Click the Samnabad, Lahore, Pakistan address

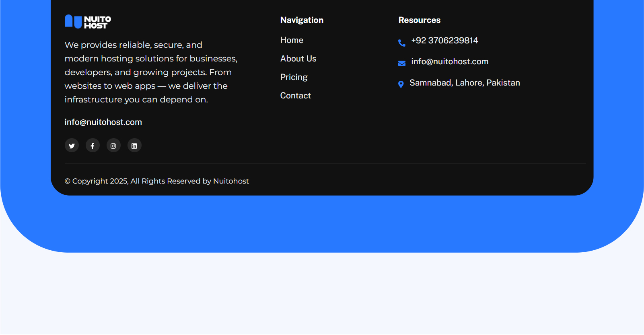pos(465,83)
